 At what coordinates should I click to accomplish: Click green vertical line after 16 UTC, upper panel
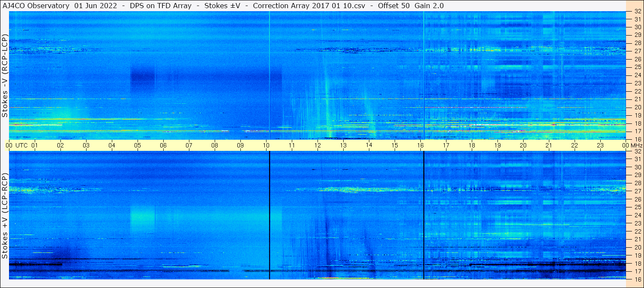pos(424,75)
